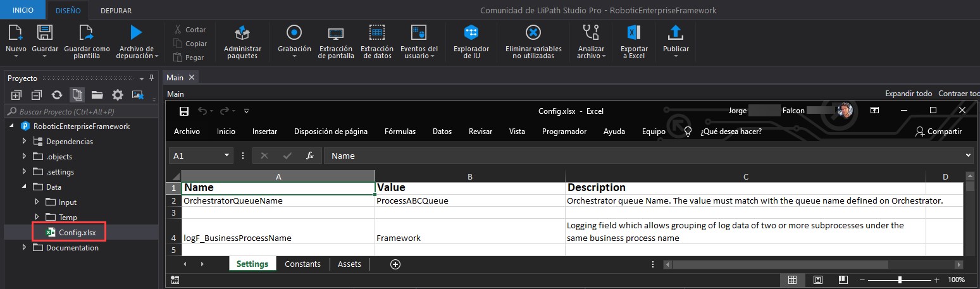Collapse the Data folder

(24, 187)
